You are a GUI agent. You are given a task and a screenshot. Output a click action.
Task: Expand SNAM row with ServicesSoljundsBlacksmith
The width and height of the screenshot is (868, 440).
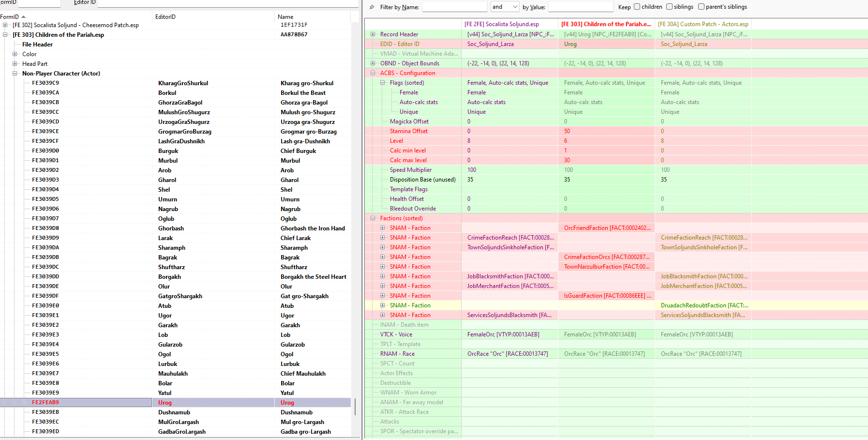pyautogui.click(x=382, y=315)
